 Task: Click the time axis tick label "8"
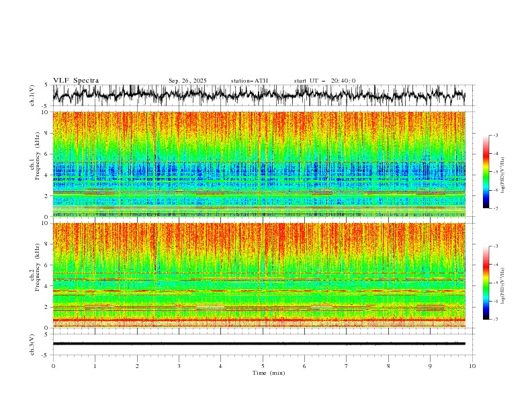388,366
